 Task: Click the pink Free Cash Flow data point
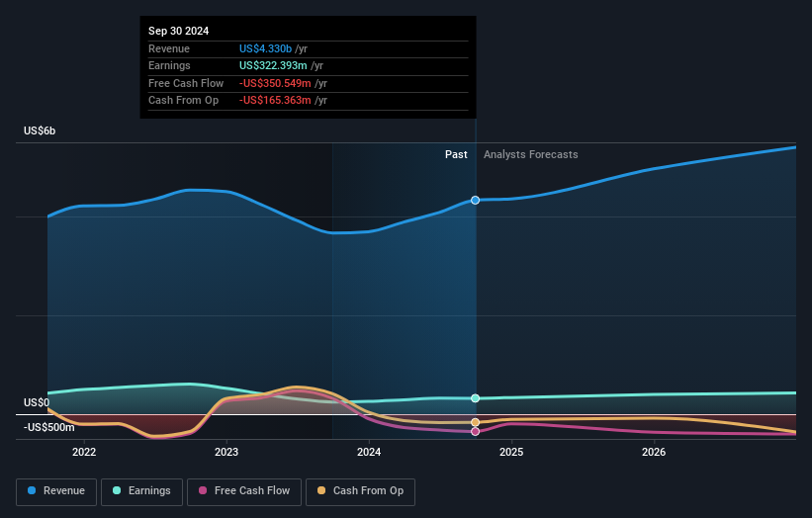475,432
